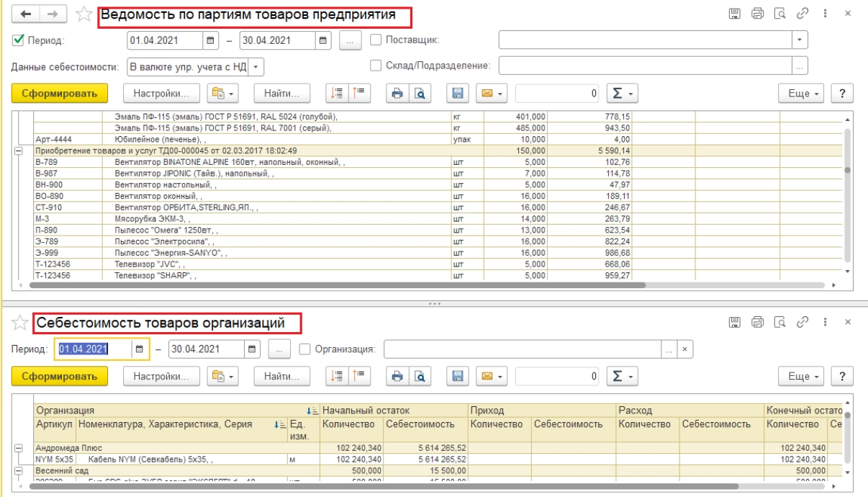This screenshot has height=497, width=868.
Task: Click the top Сформировать button
Action: coord(59,93)
